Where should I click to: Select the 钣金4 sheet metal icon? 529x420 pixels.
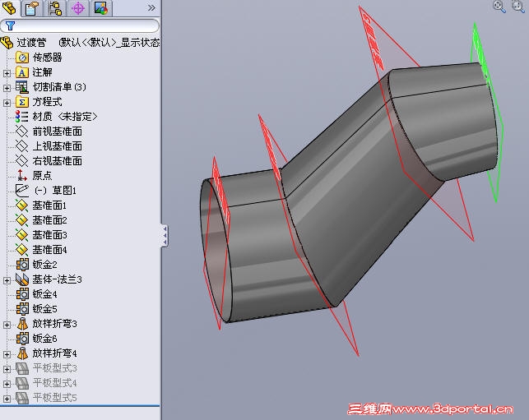point(22,294)
